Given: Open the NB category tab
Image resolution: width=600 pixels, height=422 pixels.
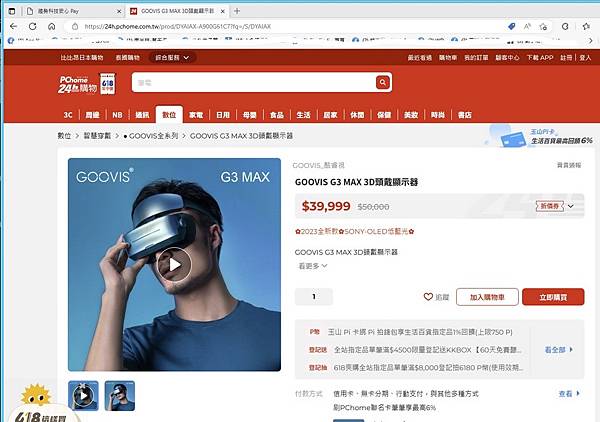Looking at the screenshot, I should click(117, 115).
